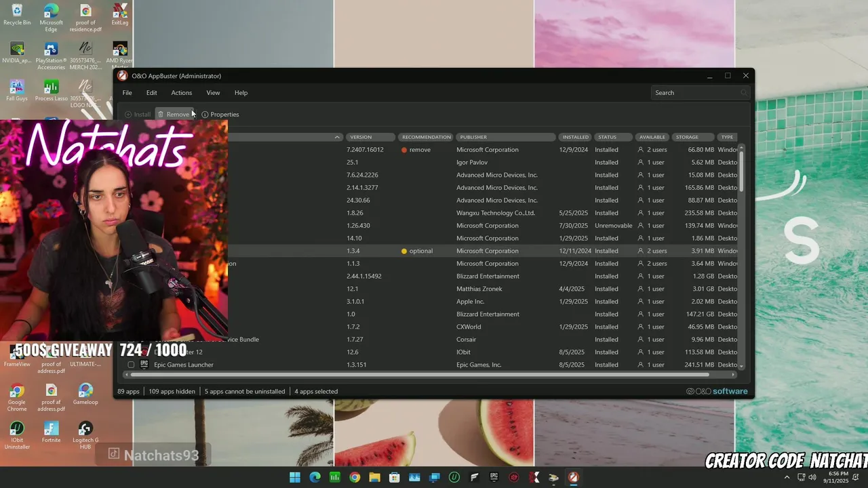Screen dimensions: 868x488
Task: Select the Gameloop desktop shortcut
Action: click(85, 394)
